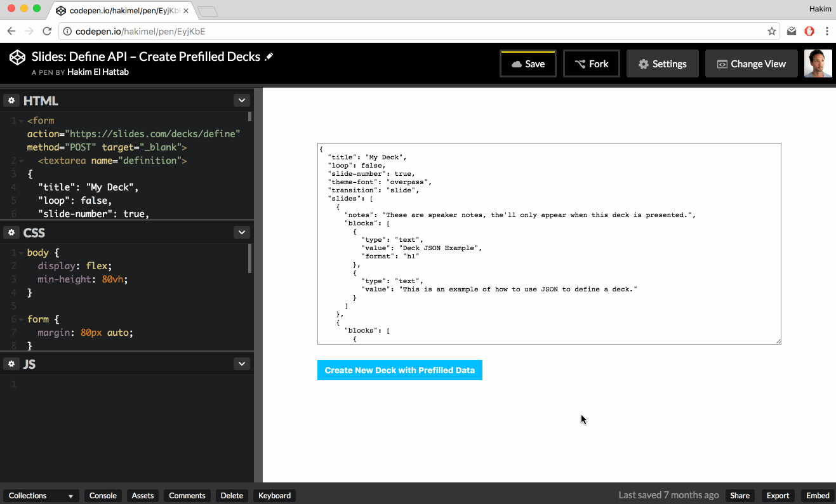
Task: Click the CodePen logo icon in header
Action: [x=17, y=57]
